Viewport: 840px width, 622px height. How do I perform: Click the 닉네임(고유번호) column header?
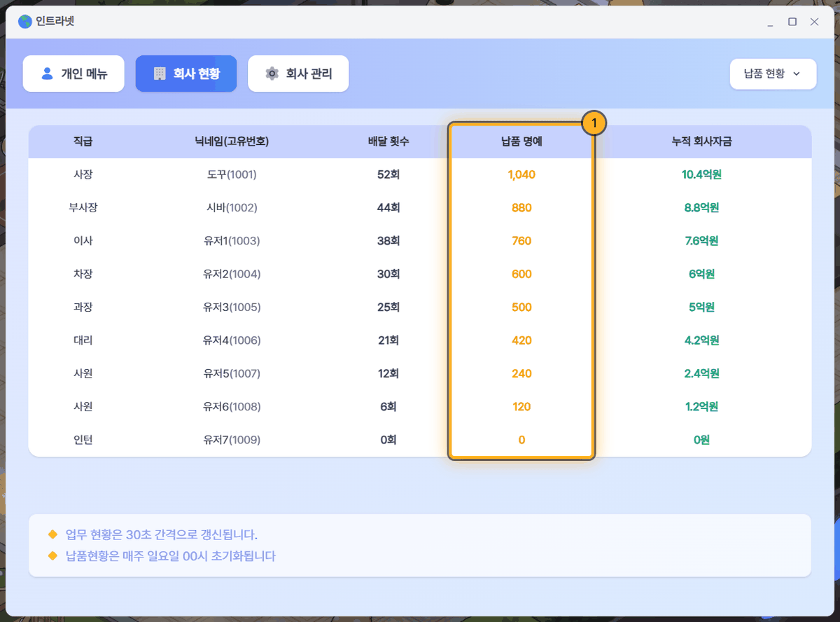(232, 141)
